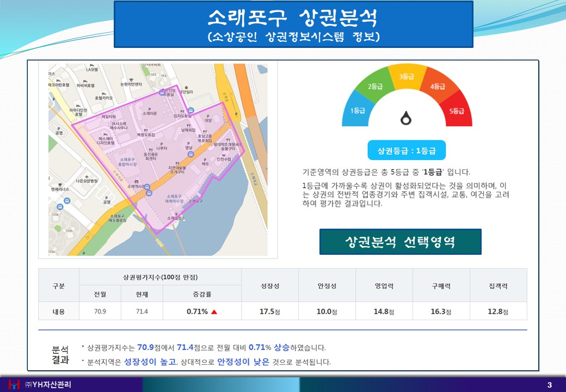Click the 안정성 column header
566x392 pixels.
click(x=327, y=285)
